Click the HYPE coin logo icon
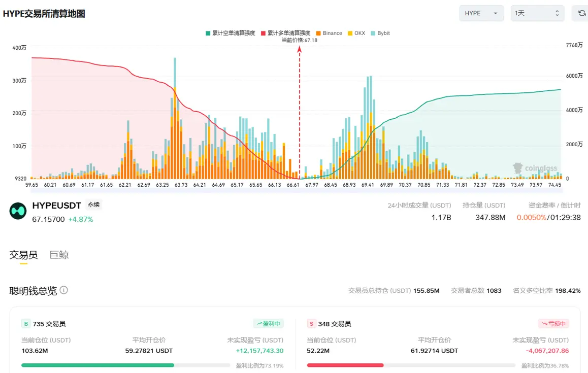The width and height of the screenshot is (588, 373). point(18,211)
